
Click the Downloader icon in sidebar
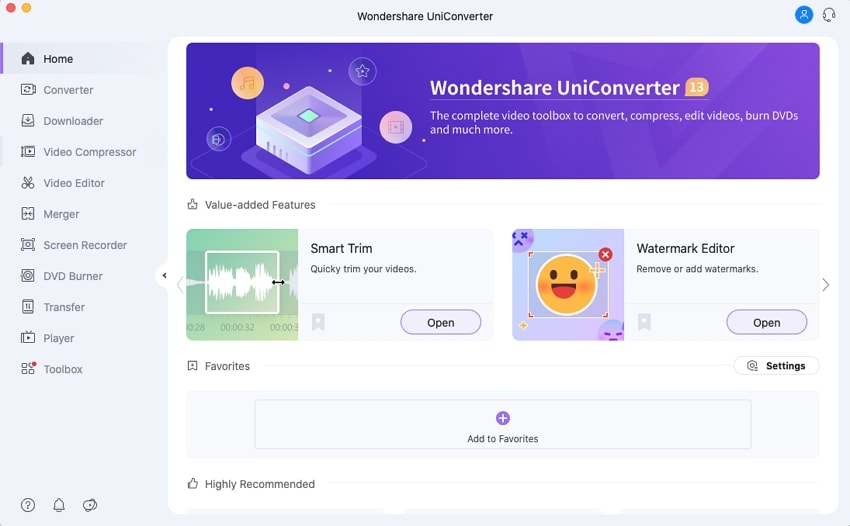[x=28, y=120]
